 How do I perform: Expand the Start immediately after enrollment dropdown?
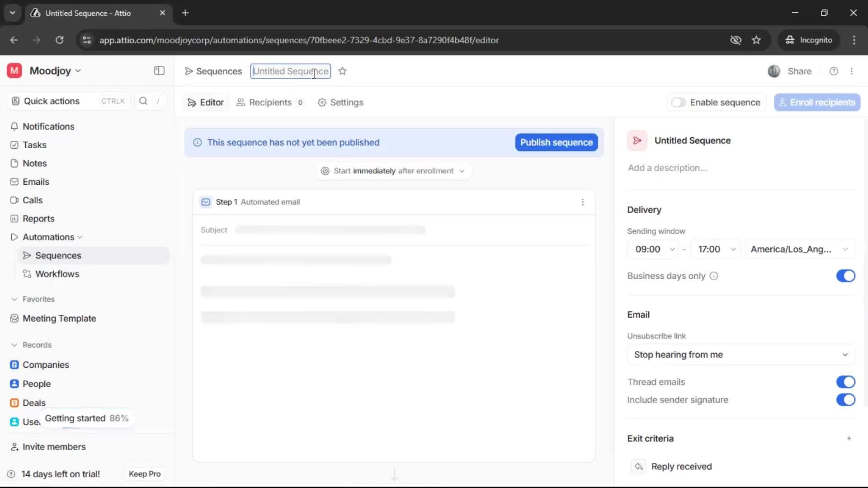(394, 171)
